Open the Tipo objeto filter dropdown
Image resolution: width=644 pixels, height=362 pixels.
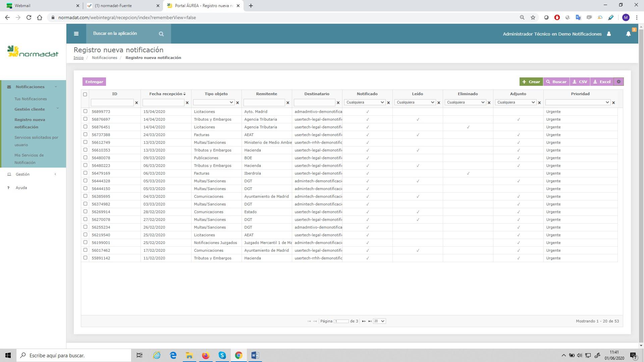pos(214,102)
